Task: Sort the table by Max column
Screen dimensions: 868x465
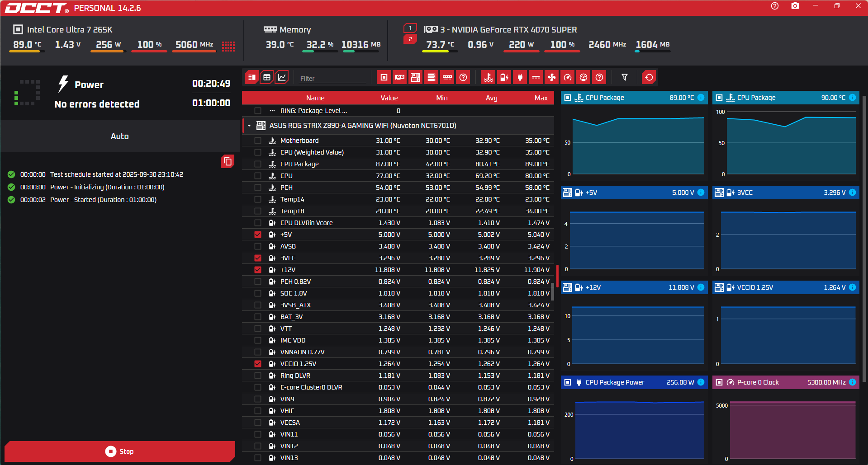Action: (x=541, y=98)
